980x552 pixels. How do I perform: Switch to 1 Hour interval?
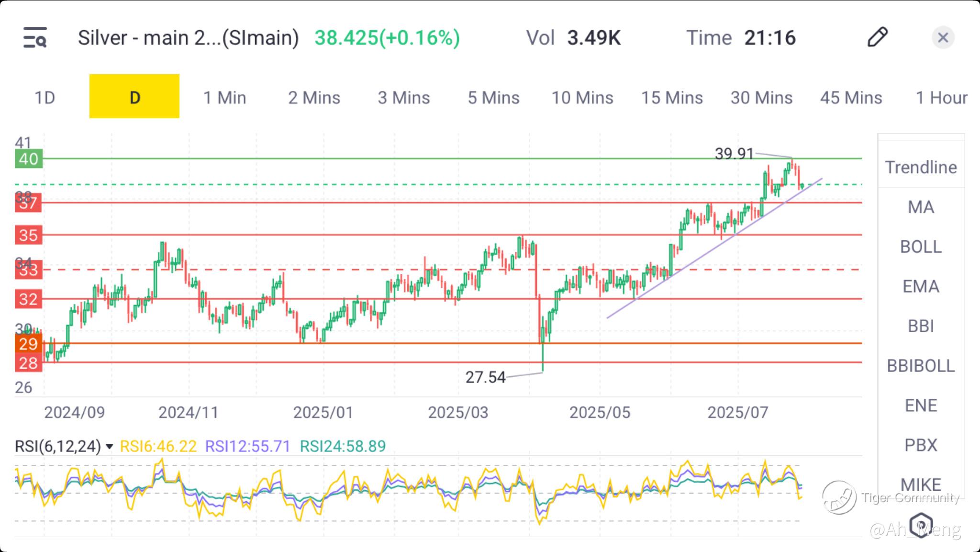click(941, 98)
